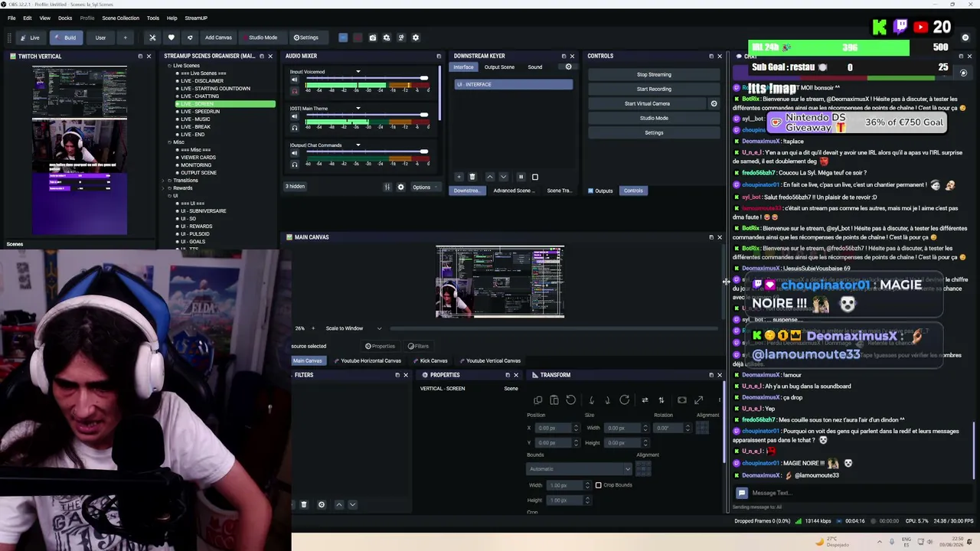Flip horizontal icon in Transform panel
Image resolution: width=980 pixels, height=551 pixels.
(x=645, y=400)
